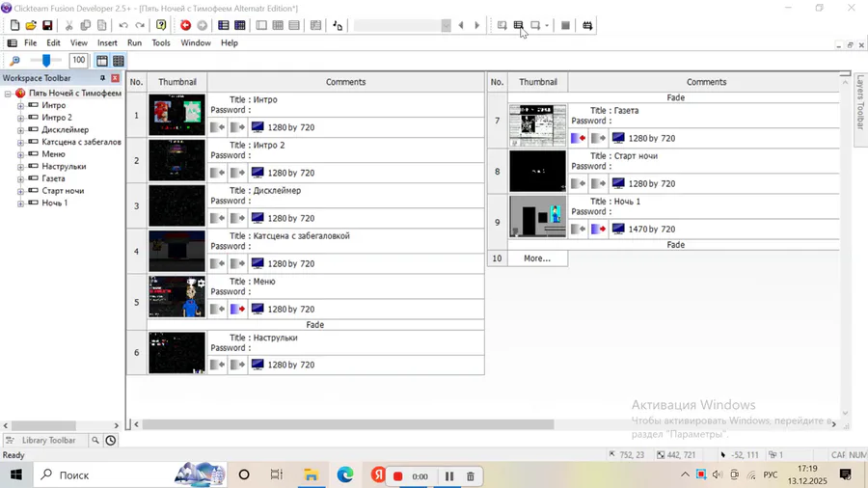Viewport: 868px width, 488px height.
Task: Open the Data Elements toolbar icon
Action: [x=315, y=25]
